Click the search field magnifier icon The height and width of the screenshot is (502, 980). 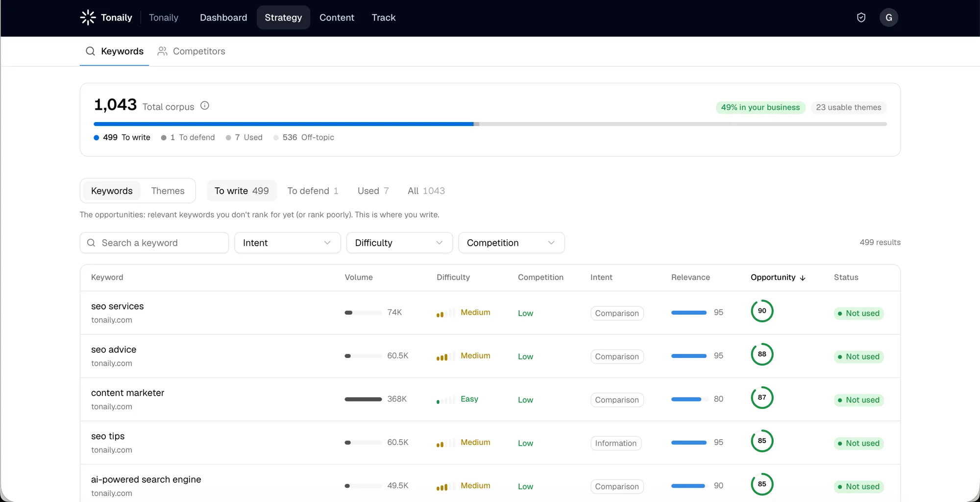click(91, 243)
